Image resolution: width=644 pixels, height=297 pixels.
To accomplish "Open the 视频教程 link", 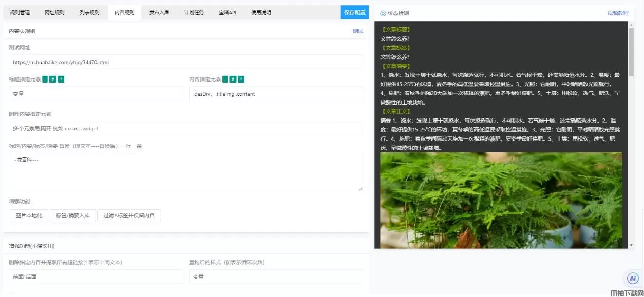I will tap(617, 13).
